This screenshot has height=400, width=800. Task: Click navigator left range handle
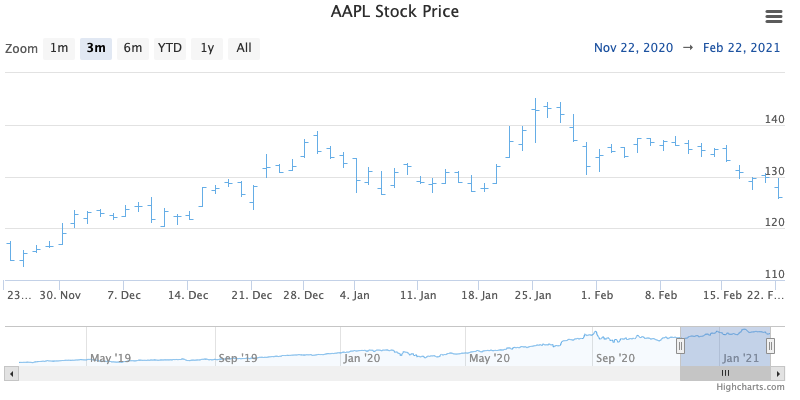pyautogui.click(x=680, y=346)
